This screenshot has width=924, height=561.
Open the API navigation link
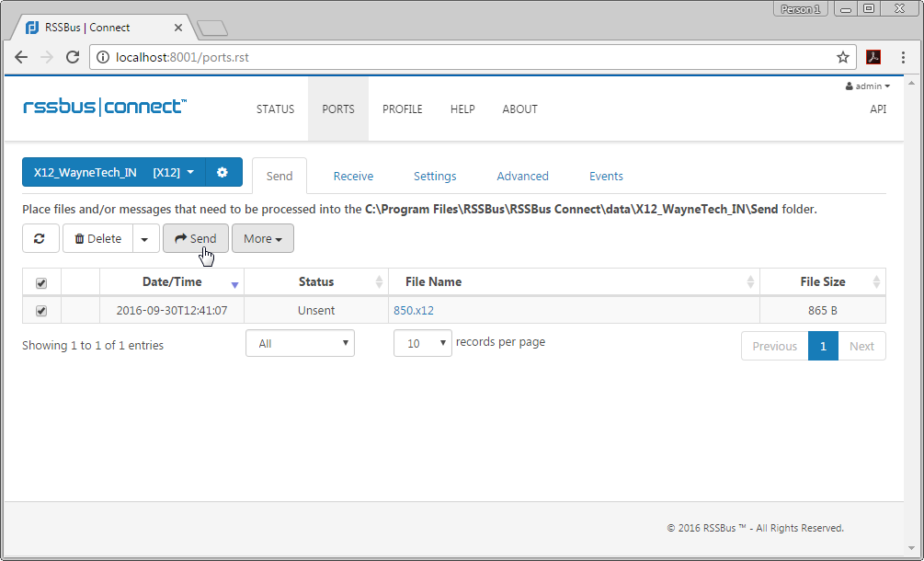(878, 109)
